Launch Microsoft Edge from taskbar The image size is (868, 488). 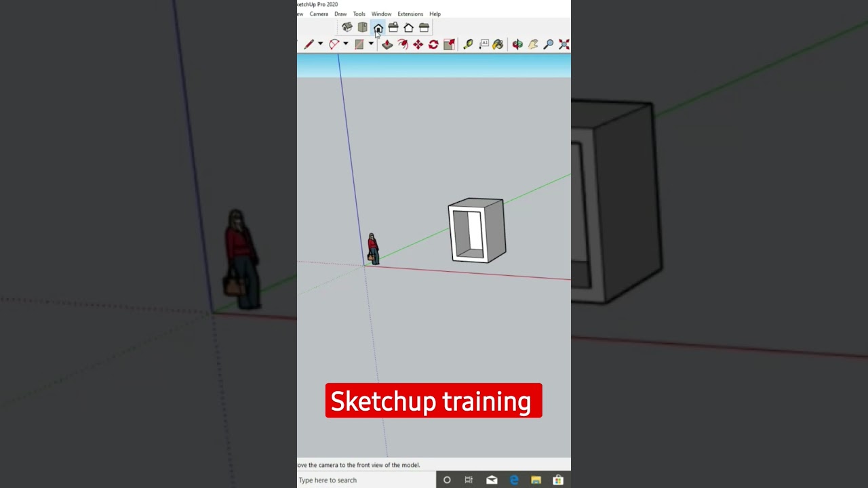[x=514, y=480]
